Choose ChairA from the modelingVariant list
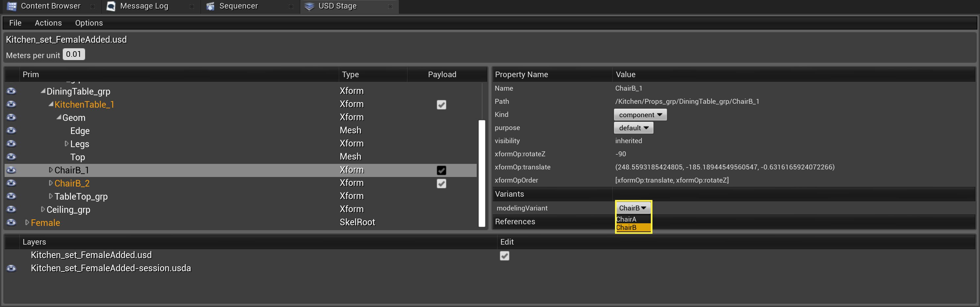 click(x=627, y=219)
